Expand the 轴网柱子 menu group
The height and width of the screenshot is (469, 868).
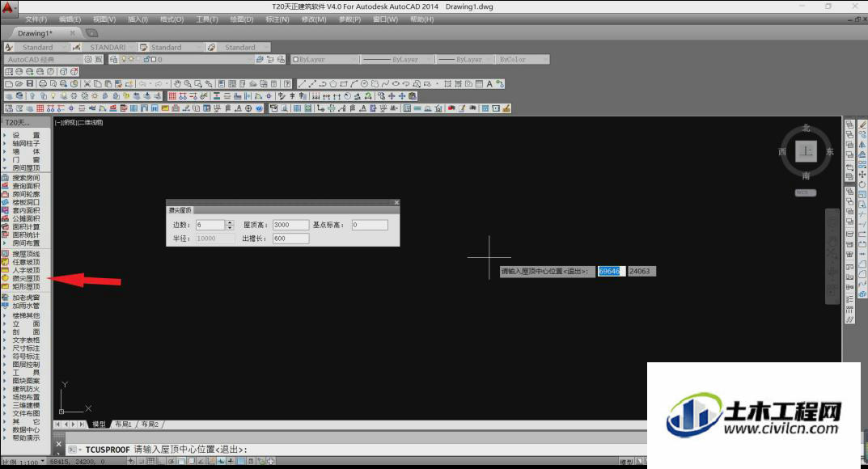coord(26,143)
